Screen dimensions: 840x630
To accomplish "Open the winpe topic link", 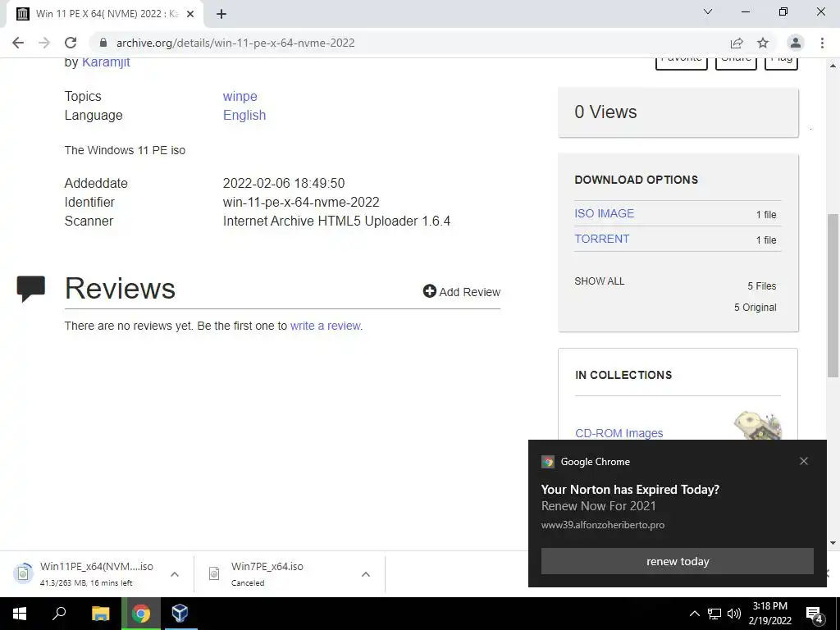I will 240,97.
